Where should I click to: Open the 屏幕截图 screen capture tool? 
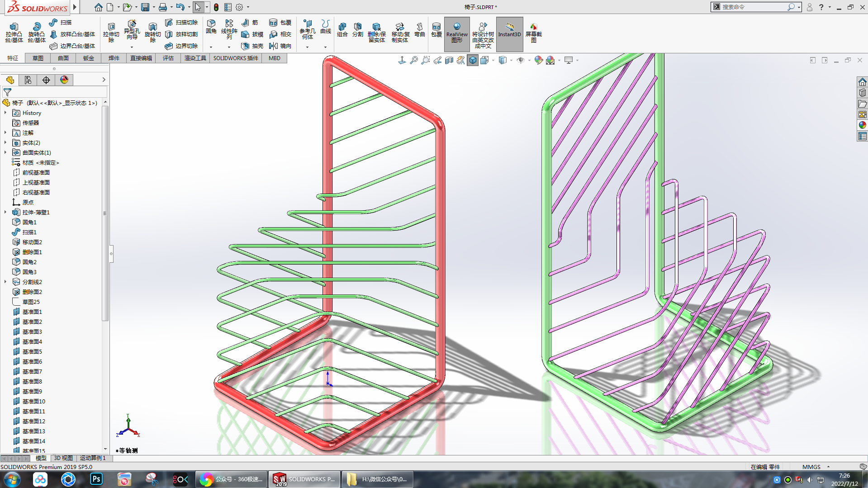click(534, 33)
